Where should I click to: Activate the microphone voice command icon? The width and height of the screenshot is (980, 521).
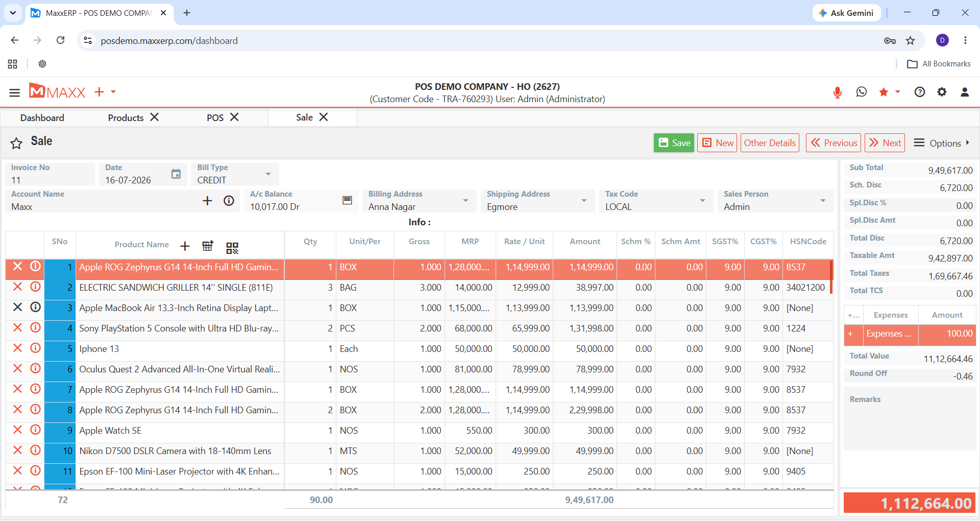(837, 92)
